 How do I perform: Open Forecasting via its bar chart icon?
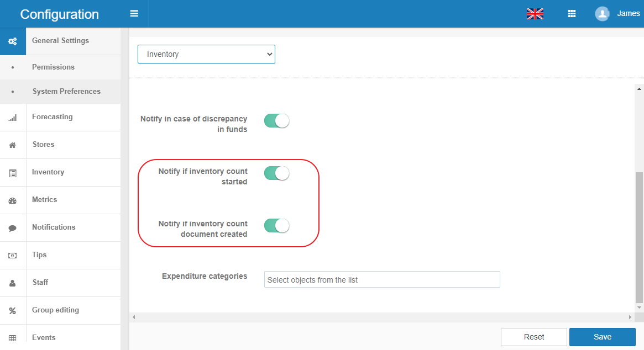tap(12, 118)
